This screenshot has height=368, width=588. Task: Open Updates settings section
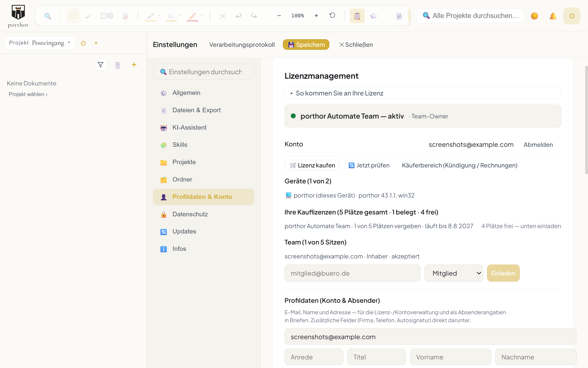tap(204, 231)
